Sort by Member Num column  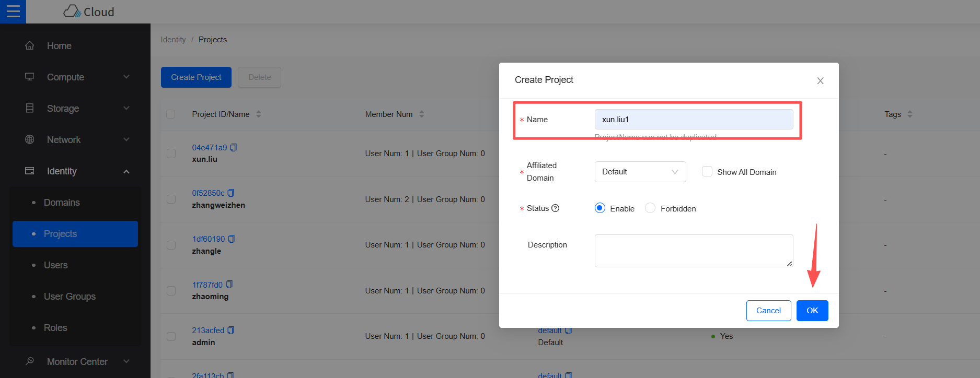422,114
